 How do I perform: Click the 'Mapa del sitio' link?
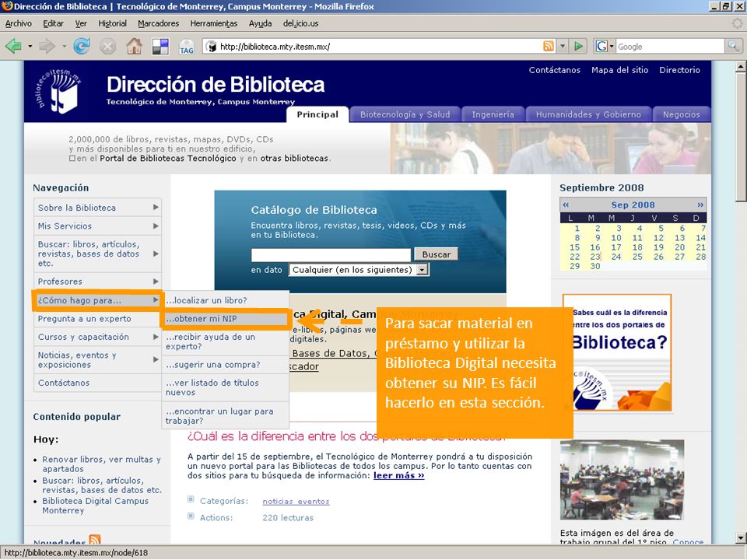click(620, 70)
